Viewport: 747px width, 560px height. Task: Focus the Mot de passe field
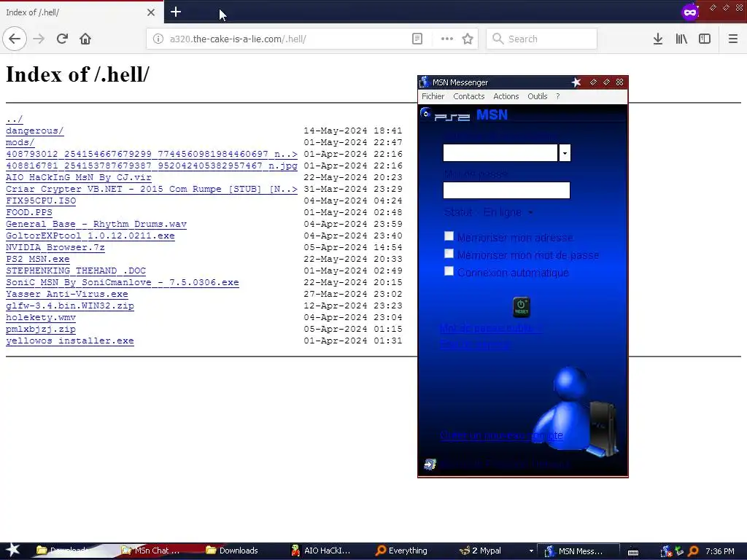(x=506, y=190)
